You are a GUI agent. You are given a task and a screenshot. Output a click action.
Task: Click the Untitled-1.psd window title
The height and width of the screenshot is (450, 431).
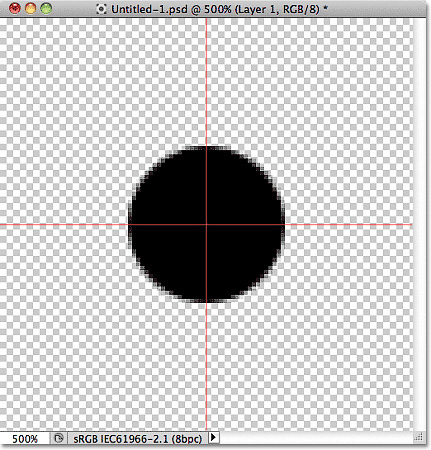(x=219, y=9)
